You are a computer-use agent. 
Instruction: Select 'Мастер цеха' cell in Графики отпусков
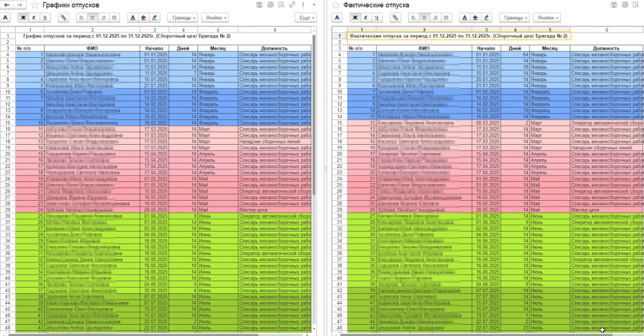click(x=275, y=210)
